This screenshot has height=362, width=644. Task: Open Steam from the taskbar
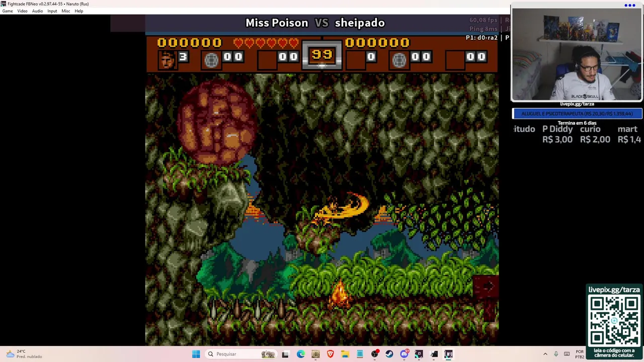389,354
